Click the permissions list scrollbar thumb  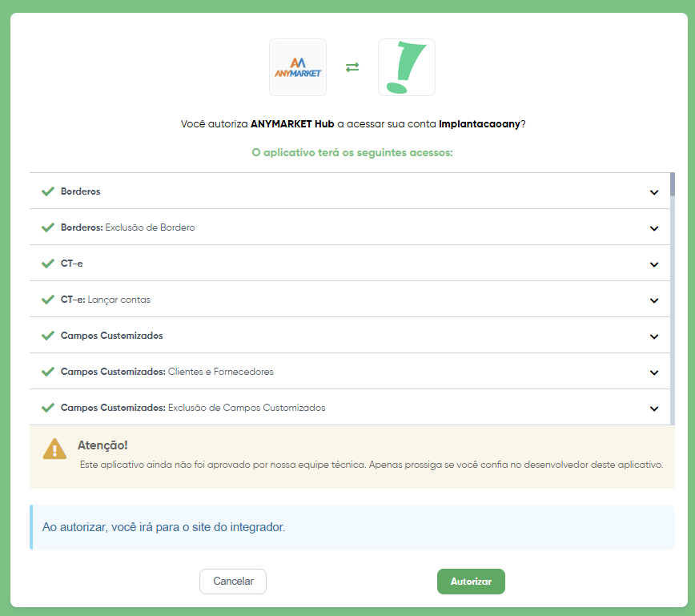coord(673,184)
